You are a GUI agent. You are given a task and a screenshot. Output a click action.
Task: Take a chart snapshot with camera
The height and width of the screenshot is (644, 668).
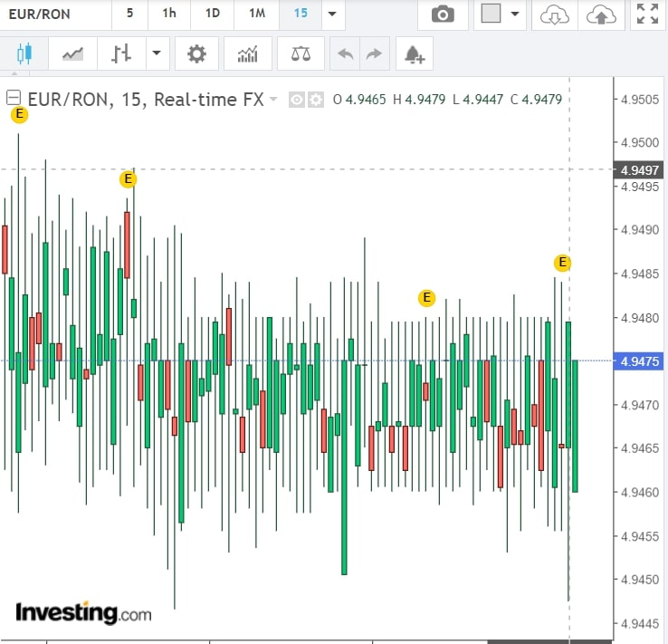tap(443, 14)
